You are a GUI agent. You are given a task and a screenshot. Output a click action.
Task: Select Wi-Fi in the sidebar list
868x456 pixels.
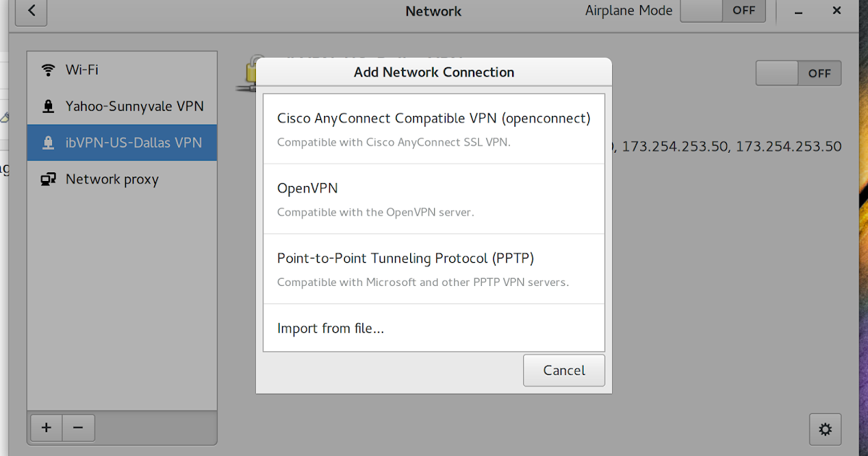click(x=122, y=69)
